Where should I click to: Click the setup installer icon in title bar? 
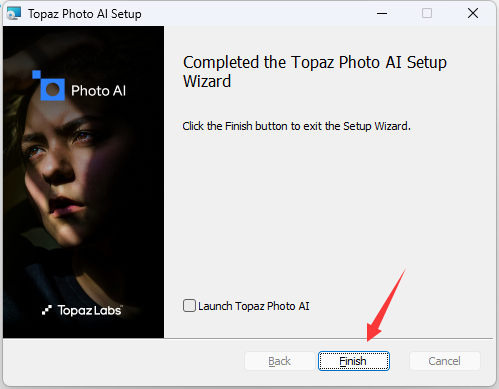(14, 13)
